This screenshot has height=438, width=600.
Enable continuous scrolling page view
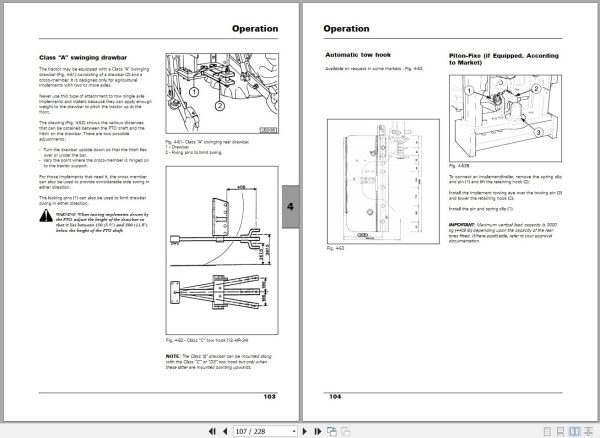(560, 431)
